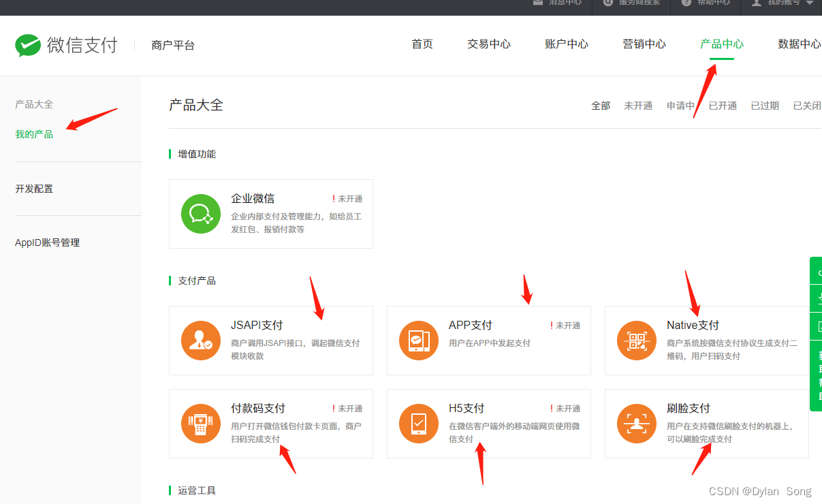Click the 支付产品 section heading
Screen dimensions: 822x504
[x=197, y=281]
